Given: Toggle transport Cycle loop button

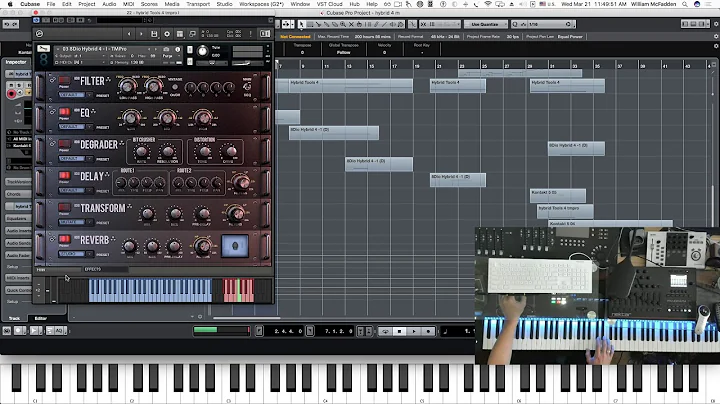Looking at the screenshot, I should pyautogui.click(x=385, y=331).
